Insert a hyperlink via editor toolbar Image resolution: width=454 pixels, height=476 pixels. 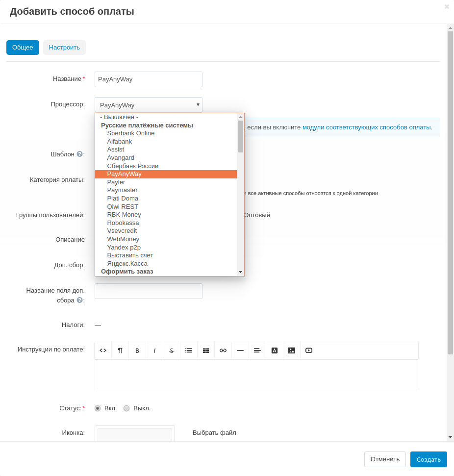click(x=223, y=351)
